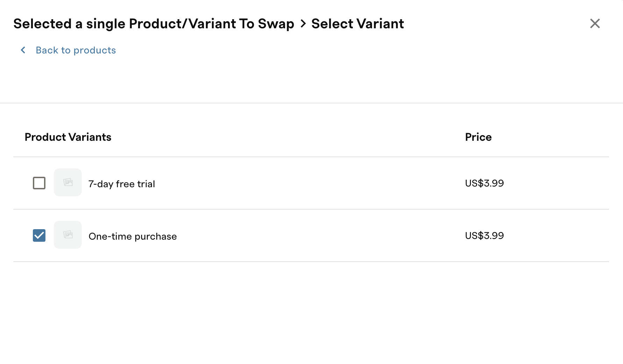Uncheck the One-time purchase checkbox

coord(39,235)
